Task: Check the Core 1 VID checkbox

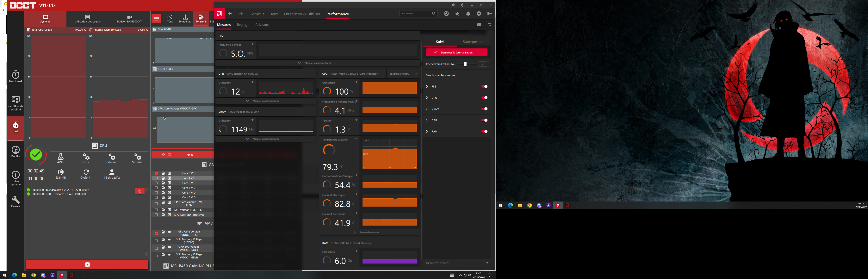Action: [x=156, y=178]
